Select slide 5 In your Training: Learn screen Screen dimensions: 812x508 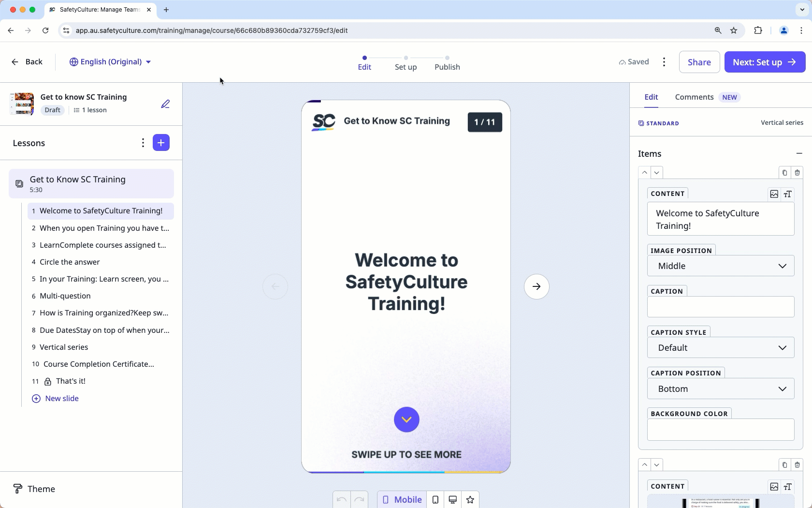click(x=101, y=279)
